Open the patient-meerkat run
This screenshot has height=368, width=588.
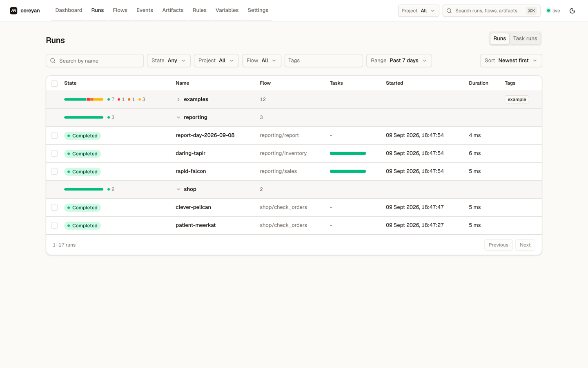196,225
